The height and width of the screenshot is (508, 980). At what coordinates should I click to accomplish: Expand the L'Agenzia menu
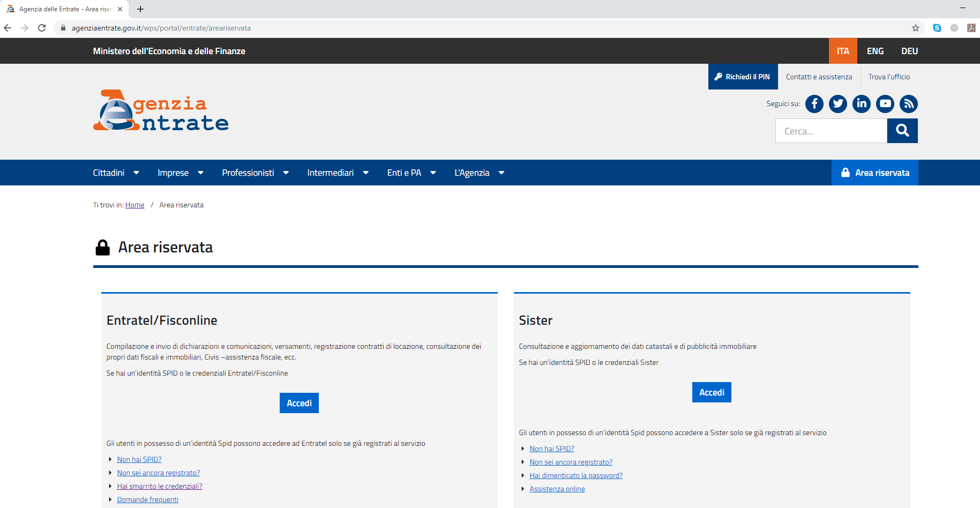tap(480, 173)
